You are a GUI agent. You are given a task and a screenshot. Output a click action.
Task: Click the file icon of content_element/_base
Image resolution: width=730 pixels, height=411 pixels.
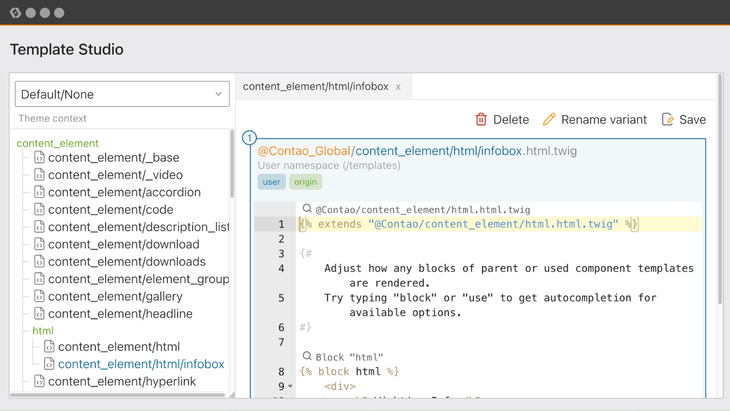39,157
